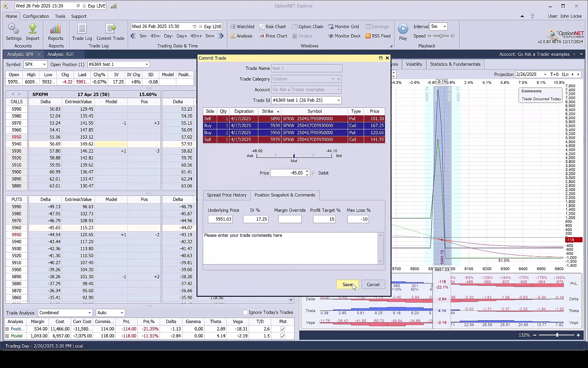Expand the Model row in analysis grid

7,336
